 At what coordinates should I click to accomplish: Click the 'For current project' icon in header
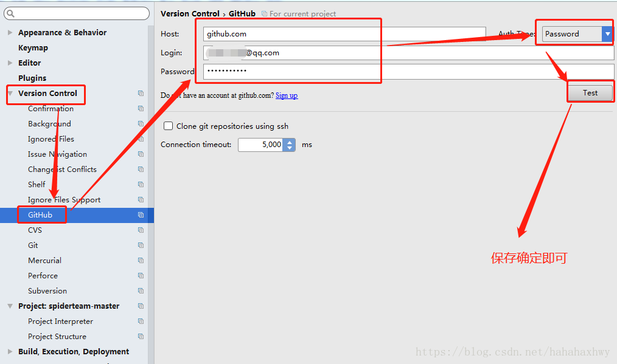pyautogui.click(x=265, y=14)
